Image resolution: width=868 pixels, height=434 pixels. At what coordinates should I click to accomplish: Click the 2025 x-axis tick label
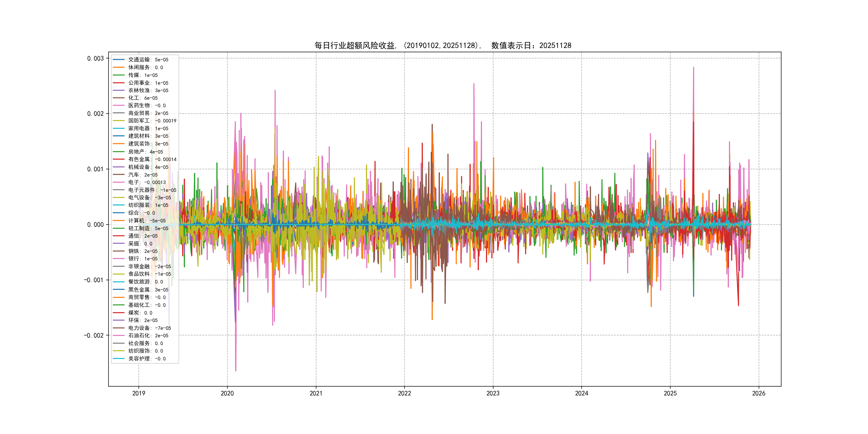tap(670, 393)
